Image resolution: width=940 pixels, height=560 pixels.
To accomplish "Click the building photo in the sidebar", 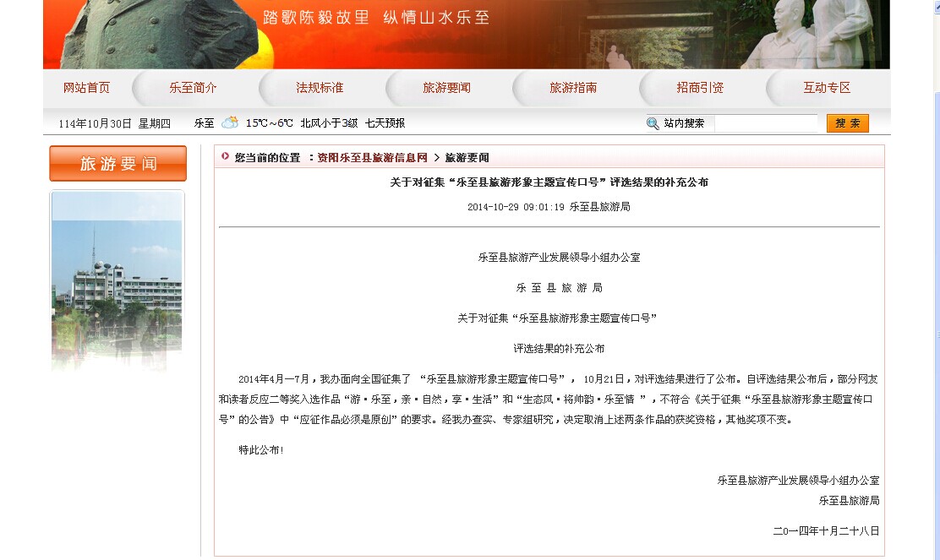I will coord(117,279).
